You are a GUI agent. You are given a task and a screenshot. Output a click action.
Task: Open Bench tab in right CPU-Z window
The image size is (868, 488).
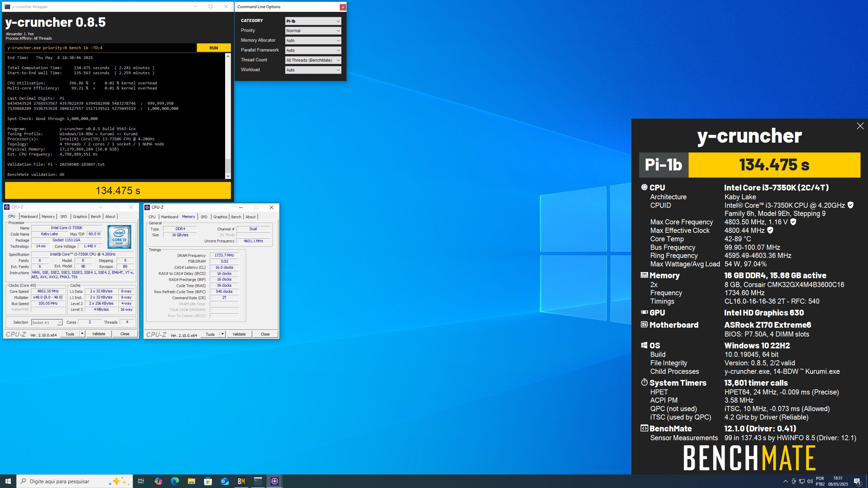[x=236, y=217]
